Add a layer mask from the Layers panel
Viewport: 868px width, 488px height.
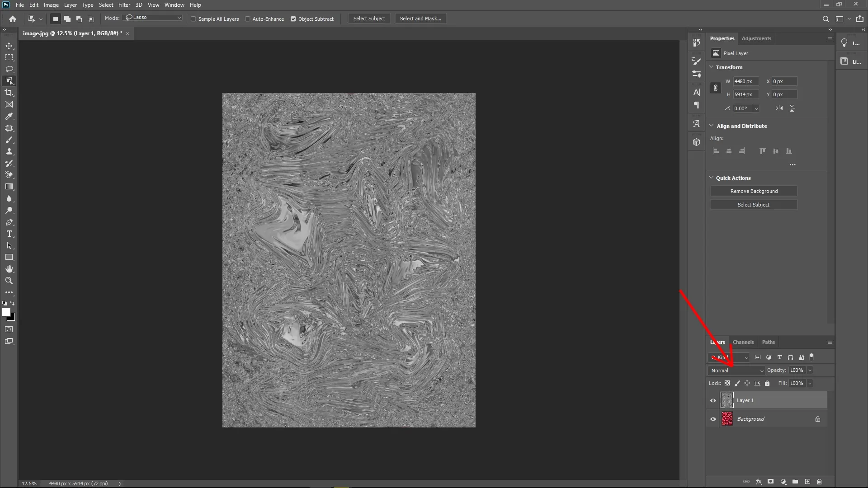[770, 482]
